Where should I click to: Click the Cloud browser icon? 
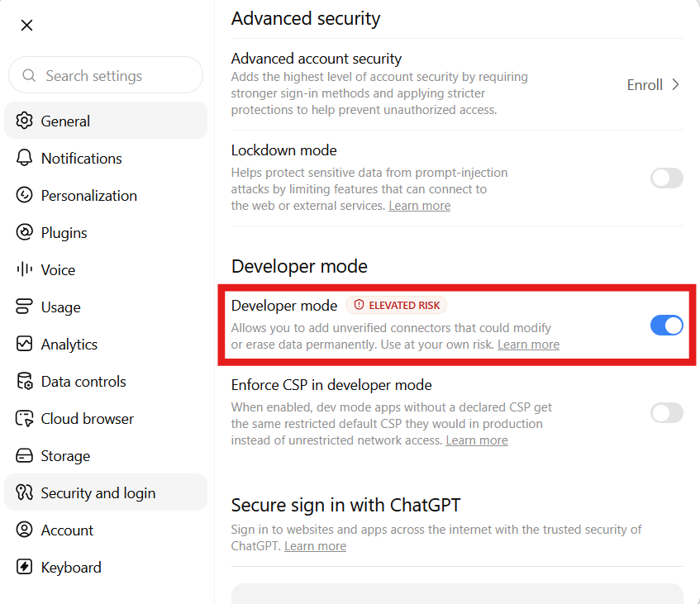(x=24, y=418)
